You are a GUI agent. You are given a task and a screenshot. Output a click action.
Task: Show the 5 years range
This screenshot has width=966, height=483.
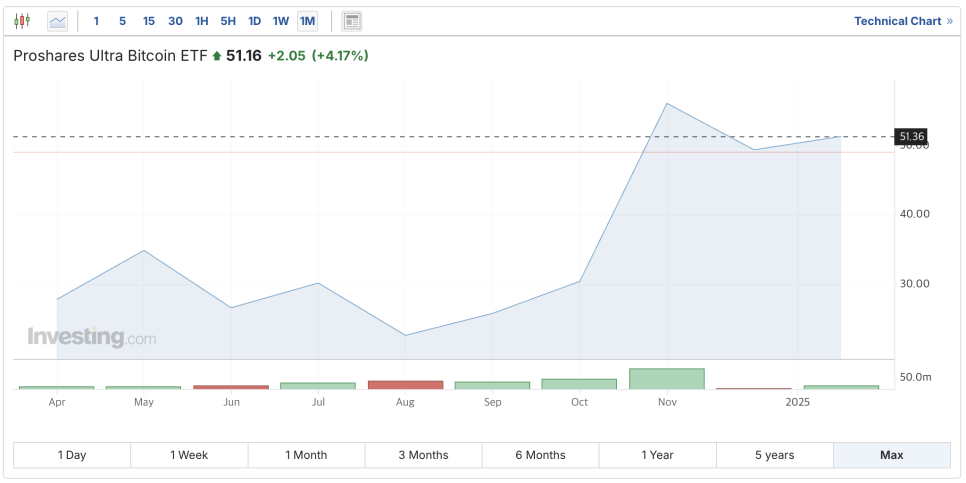(774, 455)
